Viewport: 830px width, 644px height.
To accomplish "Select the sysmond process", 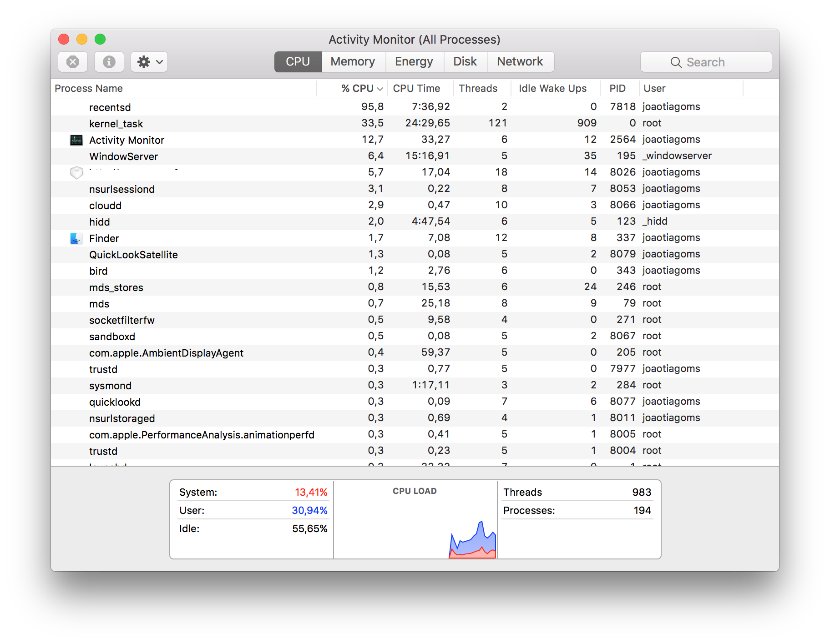I will coord(110,386).
